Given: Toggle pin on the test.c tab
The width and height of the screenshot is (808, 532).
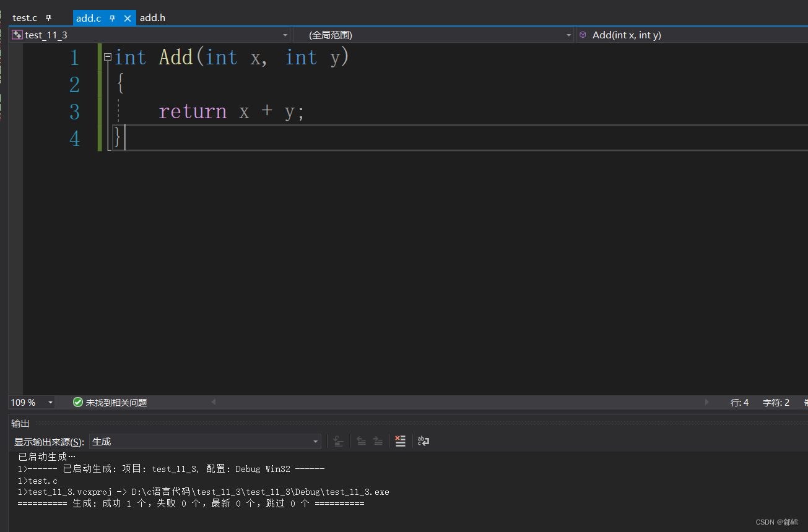Looking at the screenshot, I should 49,19.
